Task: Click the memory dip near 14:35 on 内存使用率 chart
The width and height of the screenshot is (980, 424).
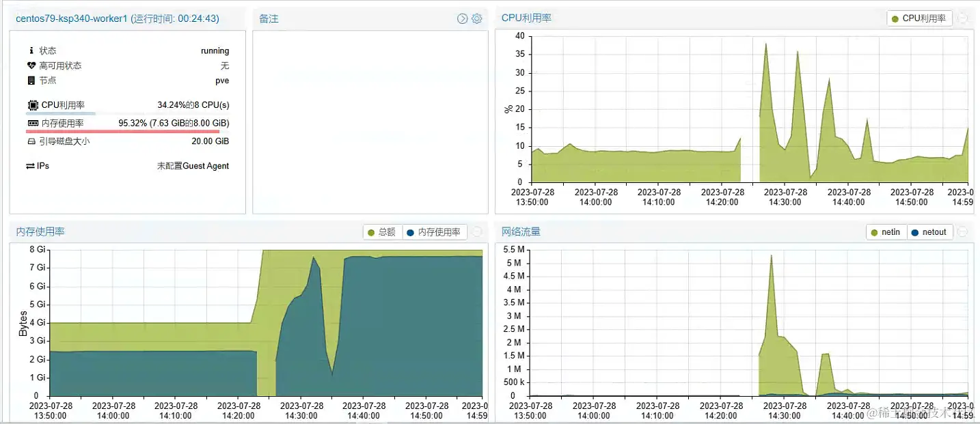Action: tap(331, 373)
